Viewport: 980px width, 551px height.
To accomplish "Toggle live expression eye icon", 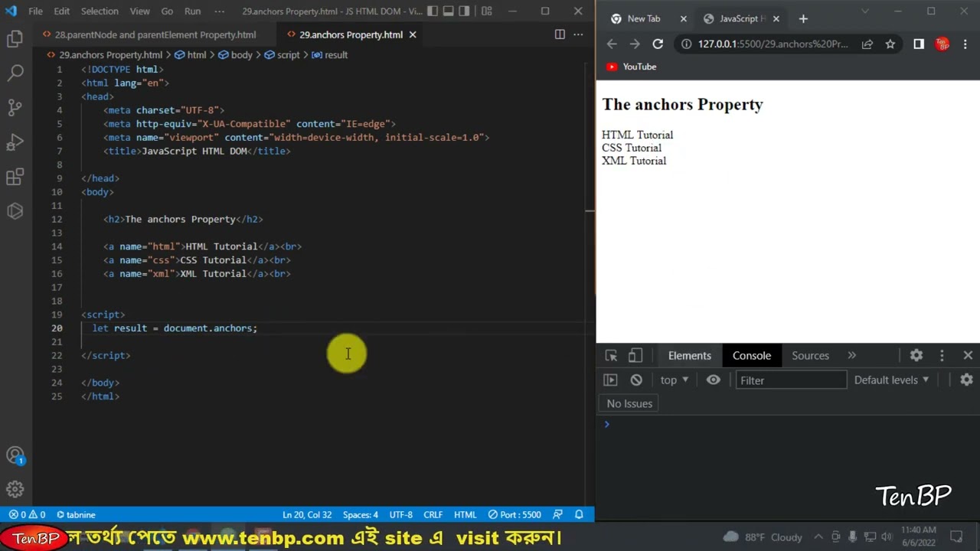I will (x=714, y=380).
